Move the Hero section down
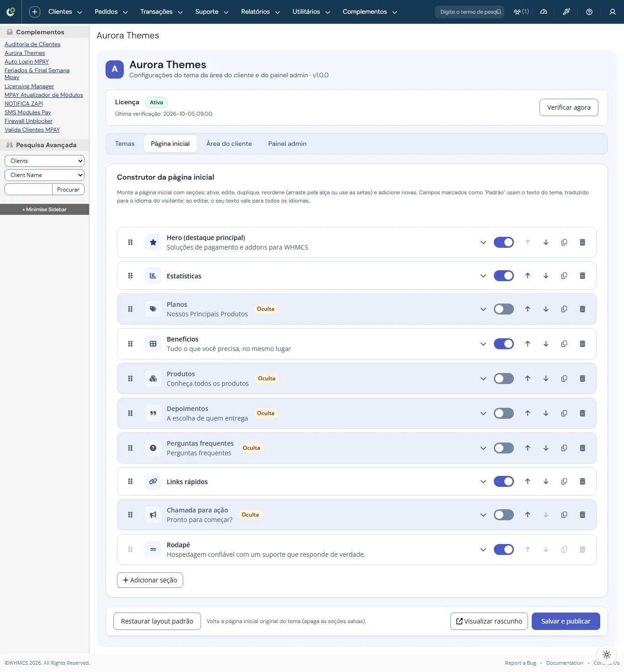This screenshot has height=672, width=624. point(546,242)
